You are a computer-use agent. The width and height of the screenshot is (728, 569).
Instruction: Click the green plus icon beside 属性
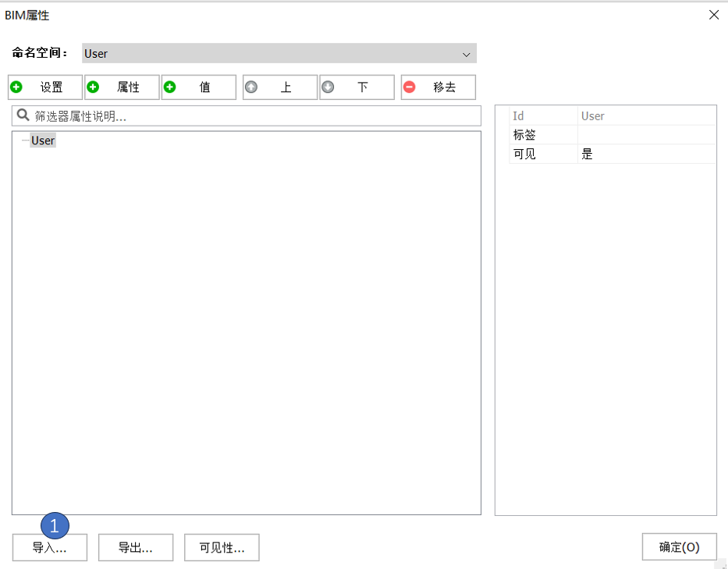93,87
